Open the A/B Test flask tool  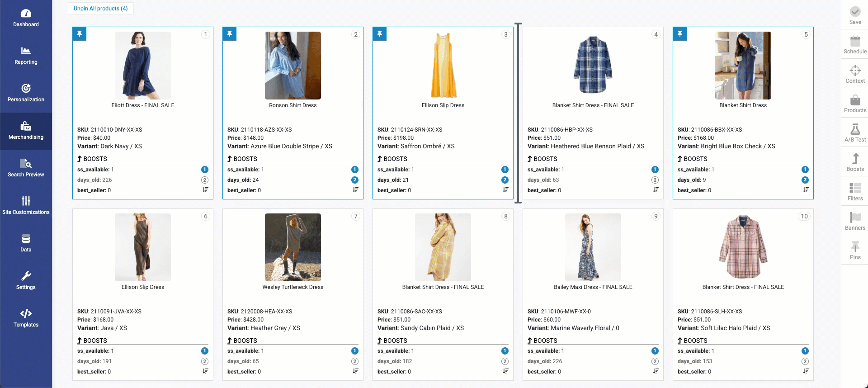854,132
